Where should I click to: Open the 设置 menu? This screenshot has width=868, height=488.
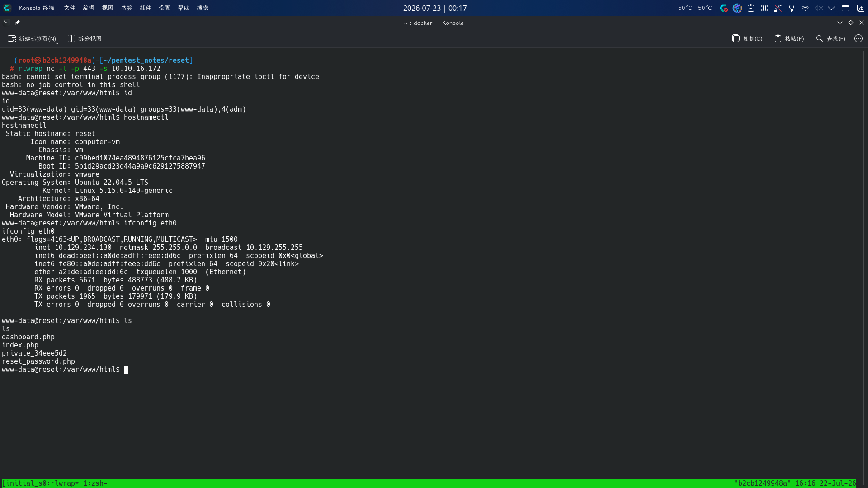coord(165,8)
